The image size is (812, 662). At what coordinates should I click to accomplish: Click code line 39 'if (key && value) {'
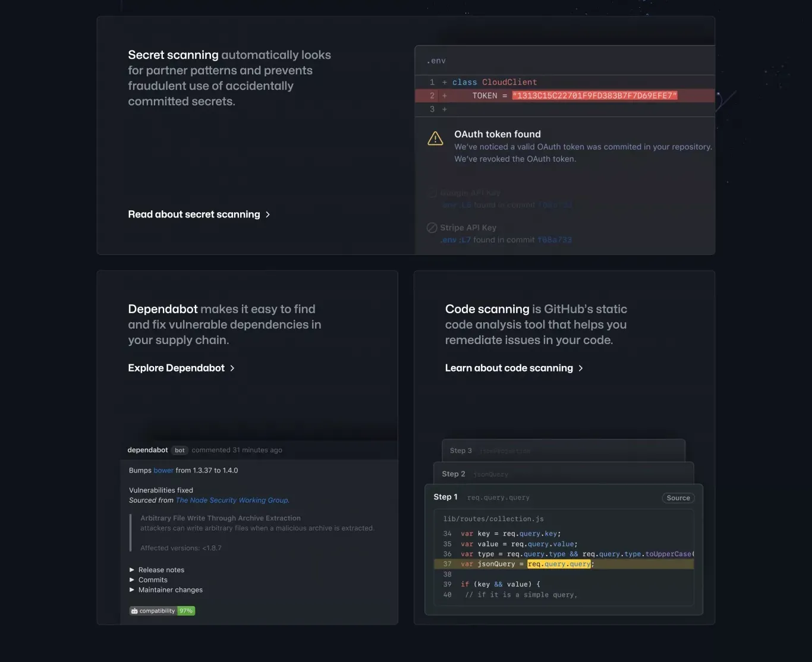(501, 584)
